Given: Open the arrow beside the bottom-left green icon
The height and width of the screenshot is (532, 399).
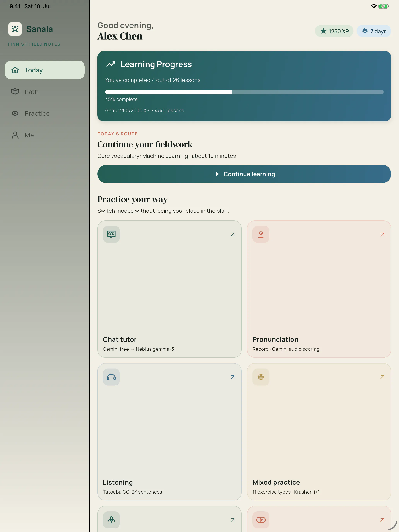Looking at the screenshot, I should (x=233, y=520).
